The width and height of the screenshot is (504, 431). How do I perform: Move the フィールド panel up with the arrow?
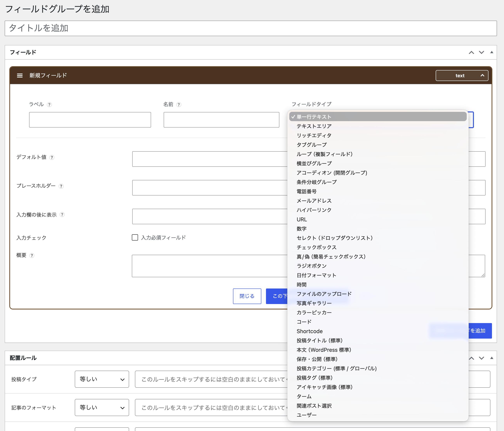click(471, 52)
